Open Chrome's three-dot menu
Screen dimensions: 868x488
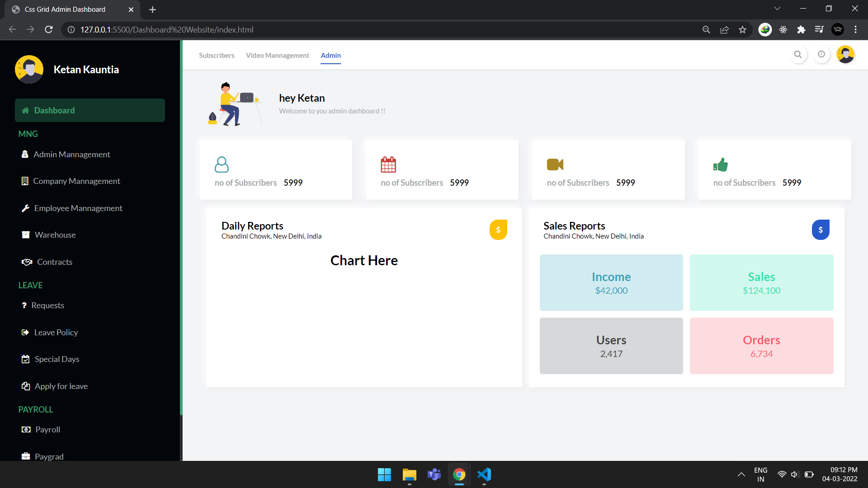point(856,29)
